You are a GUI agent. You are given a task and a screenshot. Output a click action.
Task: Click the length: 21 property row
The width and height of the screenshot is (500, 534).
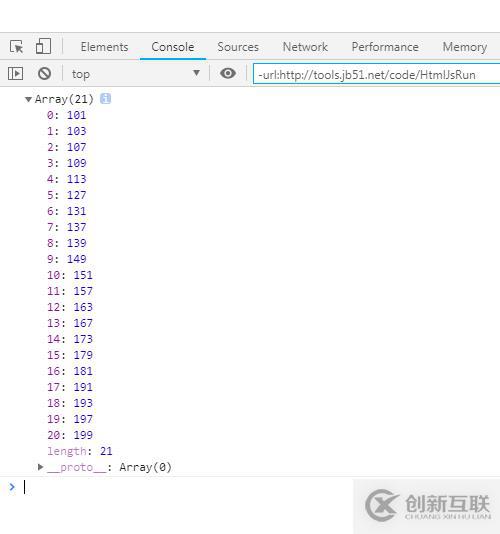tap(80, 451)
